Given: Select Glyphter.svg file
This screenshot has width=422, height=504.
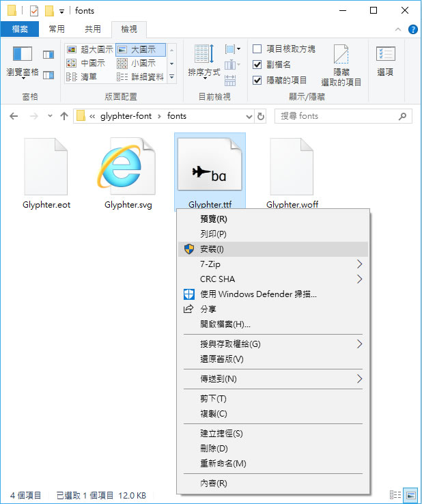Looking at the screenshot, I should [x=128, y=173].
